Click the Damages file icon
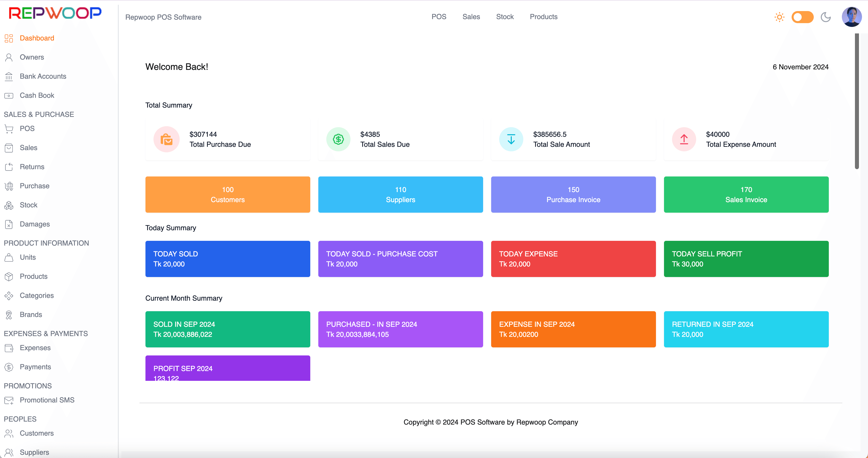Image resolution: width=868 pixels, height=458 pixels. coord(9,224)
